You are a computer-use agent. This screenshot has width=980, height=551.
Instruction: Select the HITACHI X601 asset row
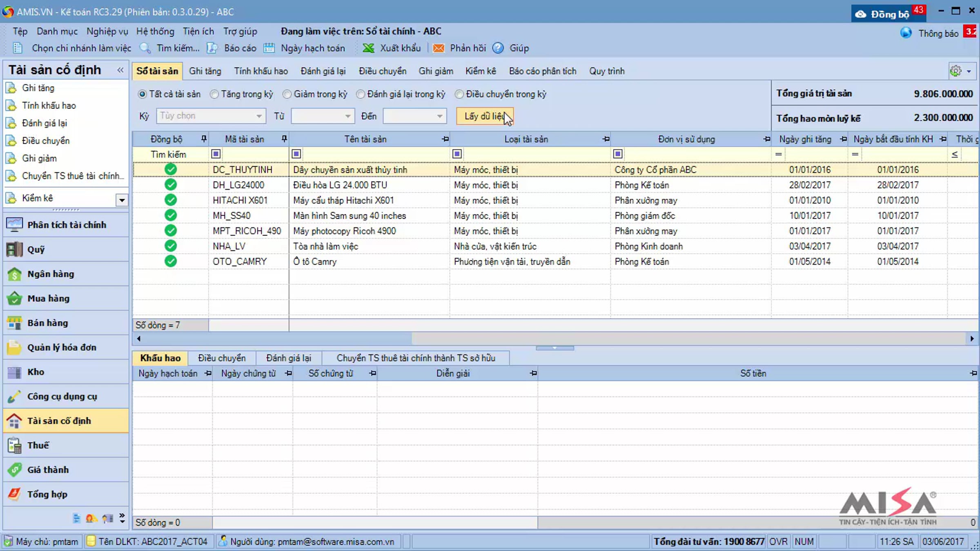click(x=555, y=200)
